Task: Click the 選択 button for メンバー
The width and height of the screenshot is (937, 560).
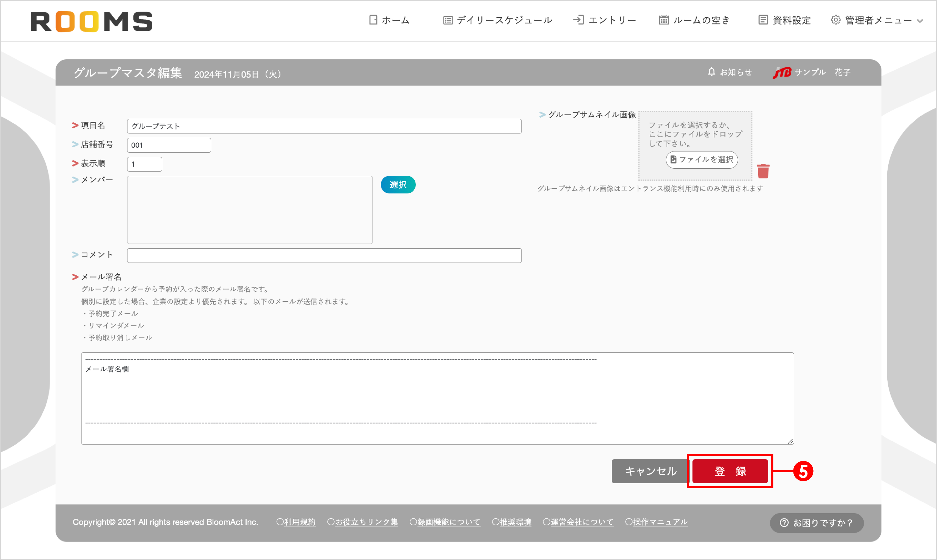Action: point(398,184)
